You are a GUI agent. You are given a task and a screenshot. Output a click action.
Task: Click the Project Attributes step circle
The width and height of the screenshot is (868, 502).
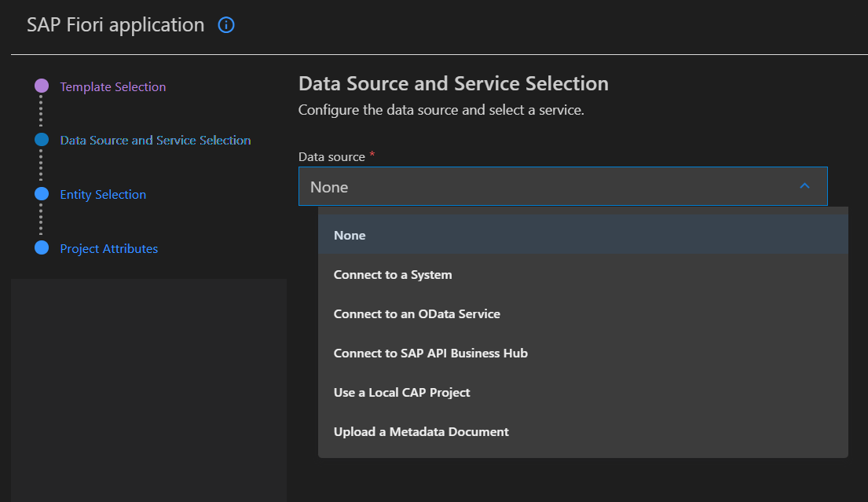42,248
